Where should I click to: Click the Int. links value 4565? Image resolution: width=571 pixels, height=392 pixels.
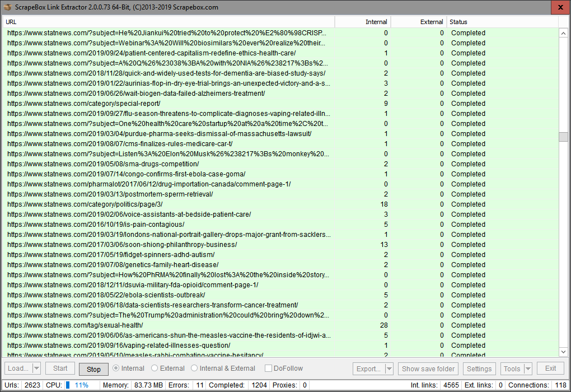[451, 385]
